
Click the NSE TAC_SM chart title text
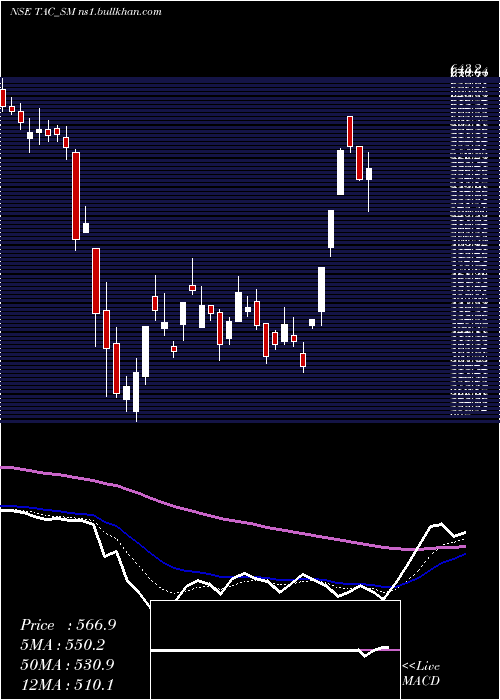coord(86,12)
